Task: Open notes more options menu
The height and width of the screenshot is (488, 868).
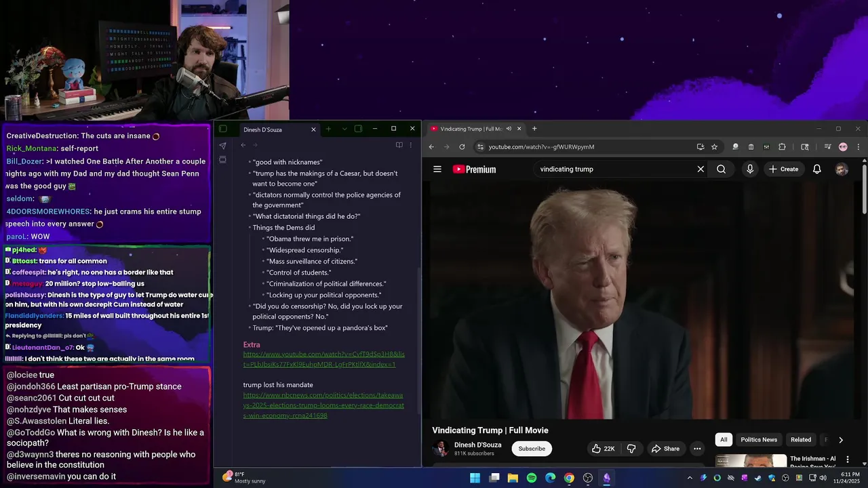Action: pos(410,145)
